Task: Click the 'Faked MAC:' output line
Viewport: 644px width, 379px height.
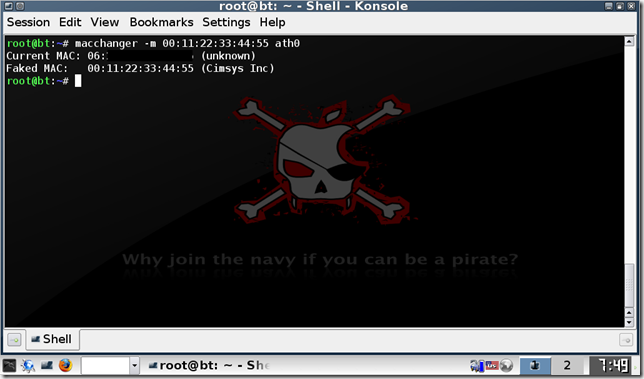Action: [x=140, y=68]
